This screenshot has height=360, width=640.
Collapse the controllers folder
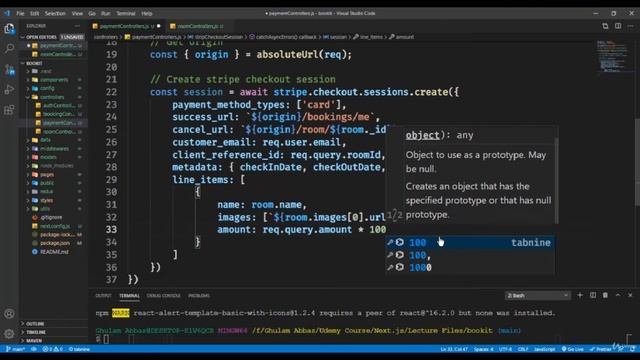point(52,97)
